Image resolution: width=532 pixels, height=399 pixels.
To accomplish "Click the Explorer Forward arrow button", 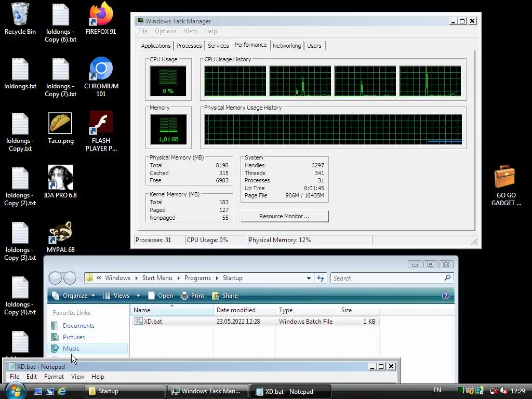I will (x=70, y=278).
